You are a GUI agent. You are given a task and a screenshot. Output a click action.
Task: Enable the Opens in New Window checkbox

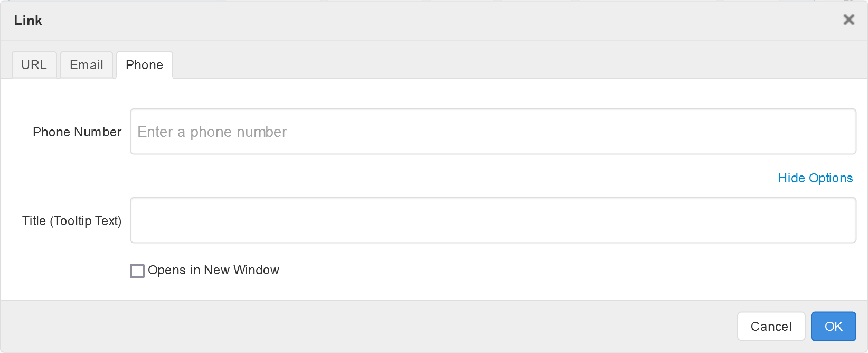click(x=137, y=271)
